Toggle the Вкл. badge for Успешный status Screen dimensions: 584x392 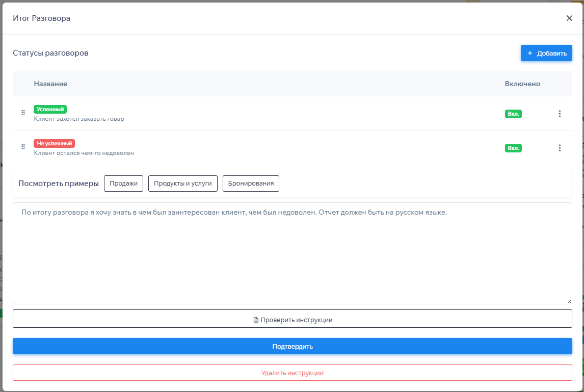coord(513,114)
